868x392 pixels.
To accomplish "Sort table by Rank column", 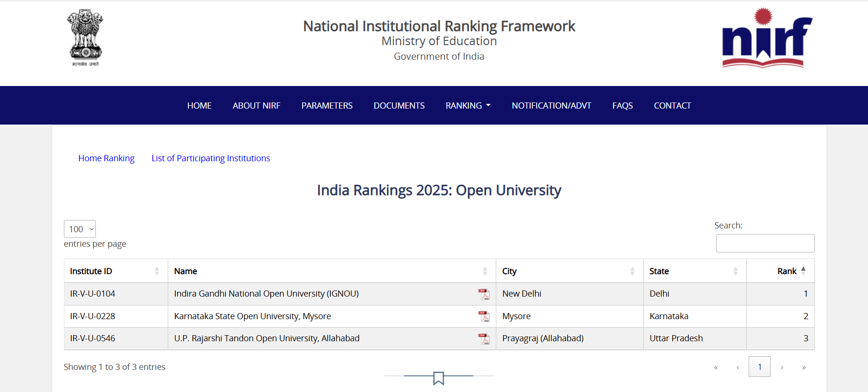I will (x=781, y=271).
